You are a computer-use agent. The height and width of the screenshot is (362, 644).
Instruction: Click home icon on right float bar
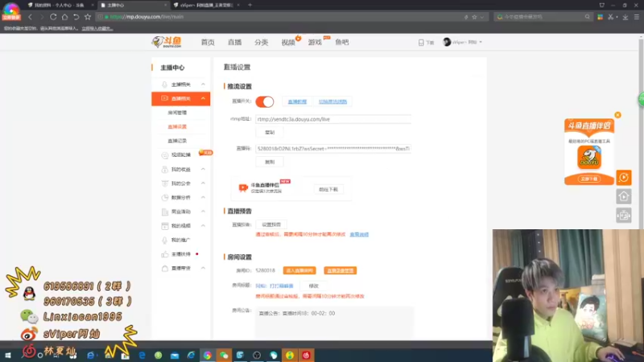tap(623, 196)
